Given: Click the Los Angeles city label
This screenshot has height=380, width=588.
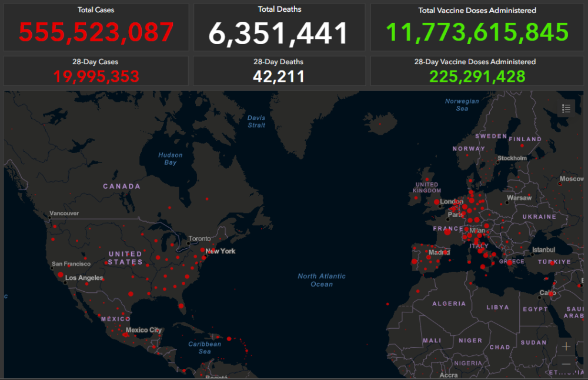Looking at the screenshot, I should [x=84, y=278].
